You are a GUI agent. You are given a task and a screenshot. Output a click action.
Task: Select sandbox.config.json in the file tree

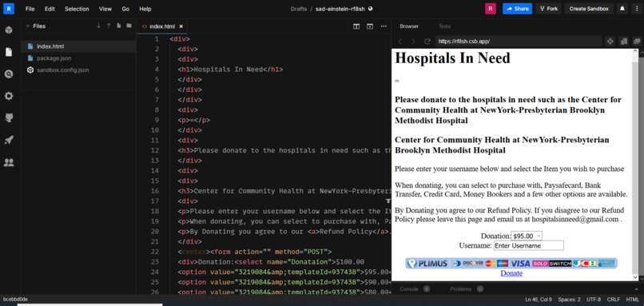tap(78, 70)
